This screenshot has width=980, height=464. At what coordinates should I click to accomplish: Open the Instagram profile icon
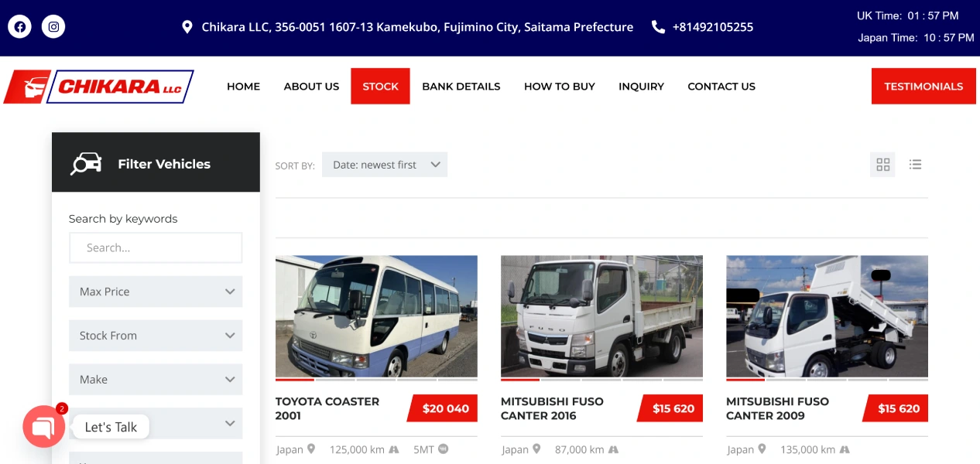coord(53,27)
